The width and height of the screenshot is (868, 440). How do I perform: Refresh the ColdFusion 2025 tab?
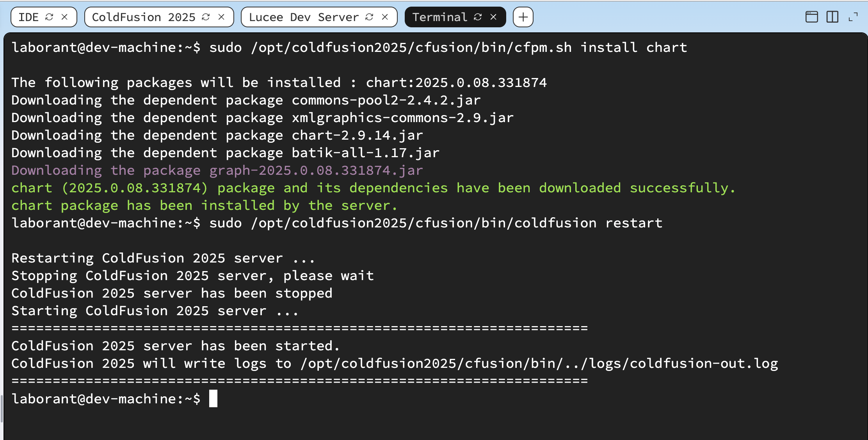click(206, 17)
